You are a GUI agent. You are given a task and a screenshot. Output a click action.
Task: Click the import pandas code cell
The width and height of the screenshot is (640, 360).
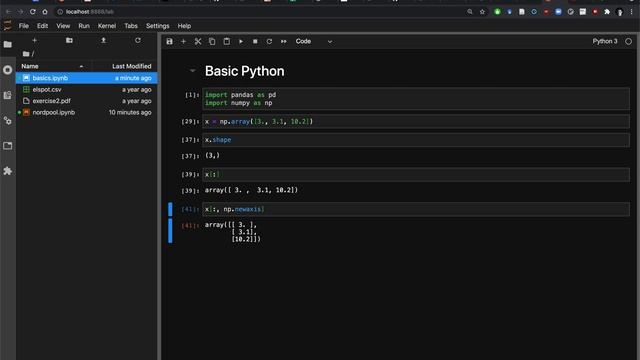pyautogui.click(x=416, y=99)
